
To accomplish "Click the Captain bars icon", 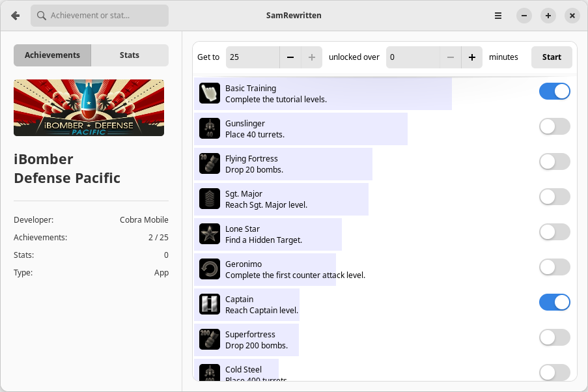I will pyautogui.click(x=210, y=304).
